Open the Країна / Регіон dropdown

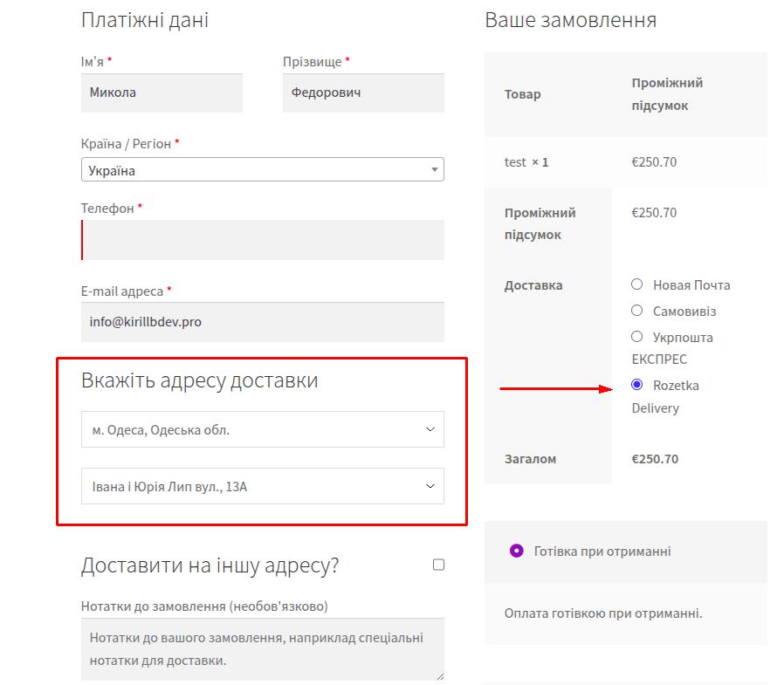(x=262, y=169)
